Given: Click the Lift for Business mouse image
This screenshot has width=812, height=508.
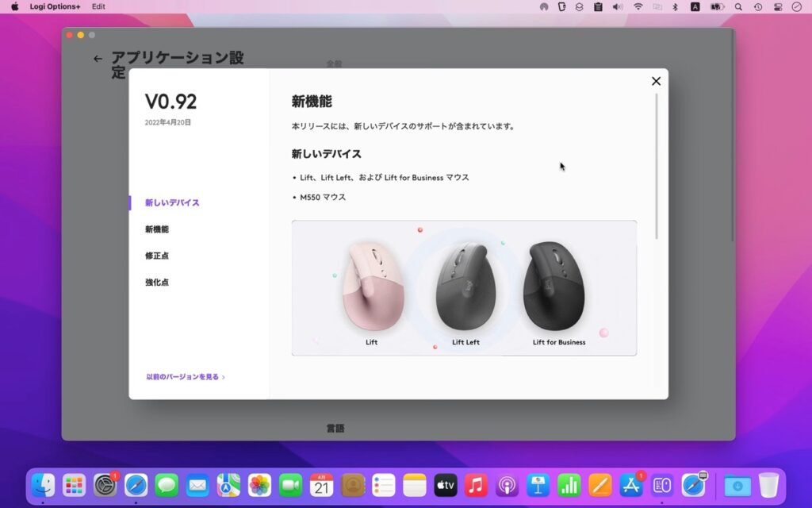Looking at the screenshot, I should (554, 284).
